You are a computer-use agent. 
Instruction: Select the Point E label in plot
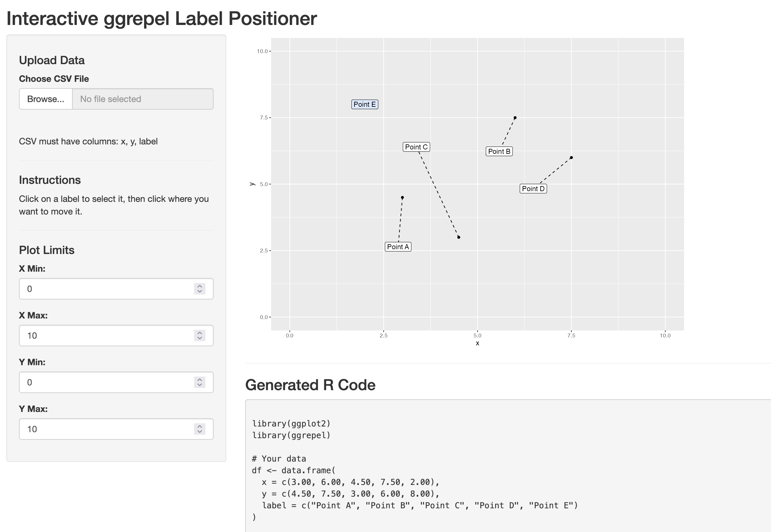pyautogui.click(x=364, y=104)
